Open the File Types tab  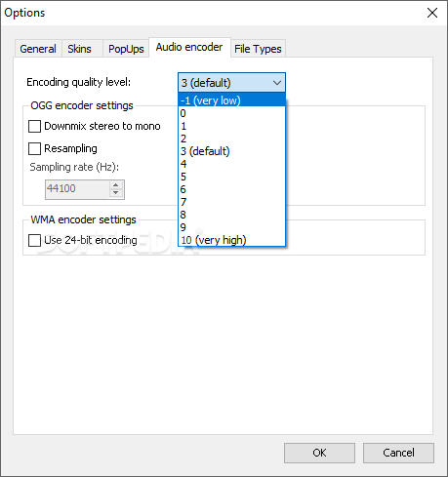(258, 49)
